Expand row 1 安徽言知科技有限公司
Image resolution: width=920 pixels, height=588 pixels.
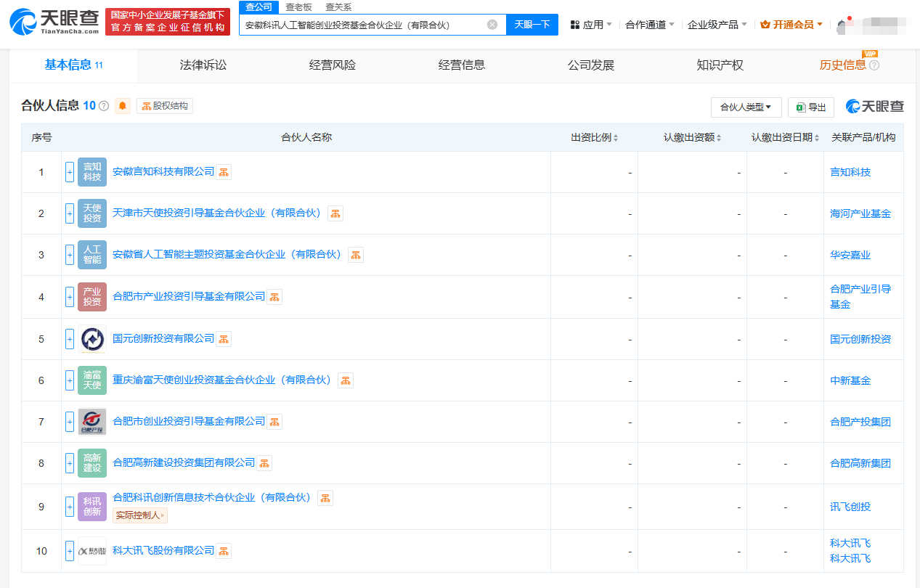coord(70,172)
